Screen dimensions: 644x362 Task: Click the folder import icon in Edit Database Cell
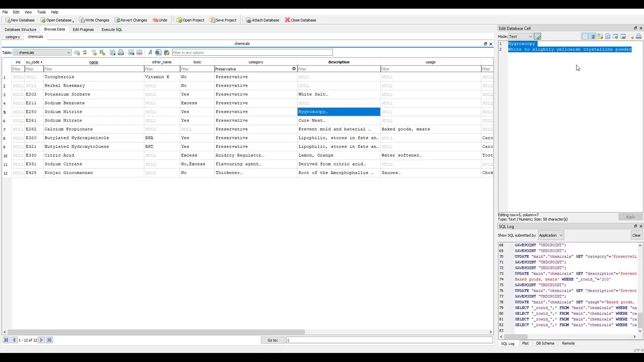(600, 36)
